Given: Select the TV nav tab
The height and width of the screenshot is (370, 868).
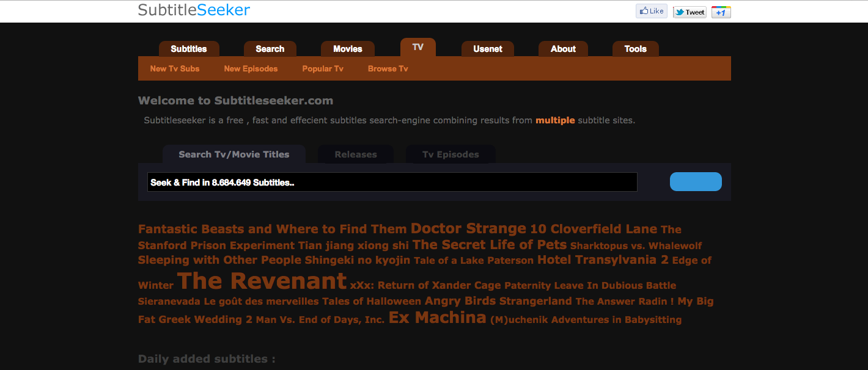Looking at the screenshot, I should click(418, 47).
